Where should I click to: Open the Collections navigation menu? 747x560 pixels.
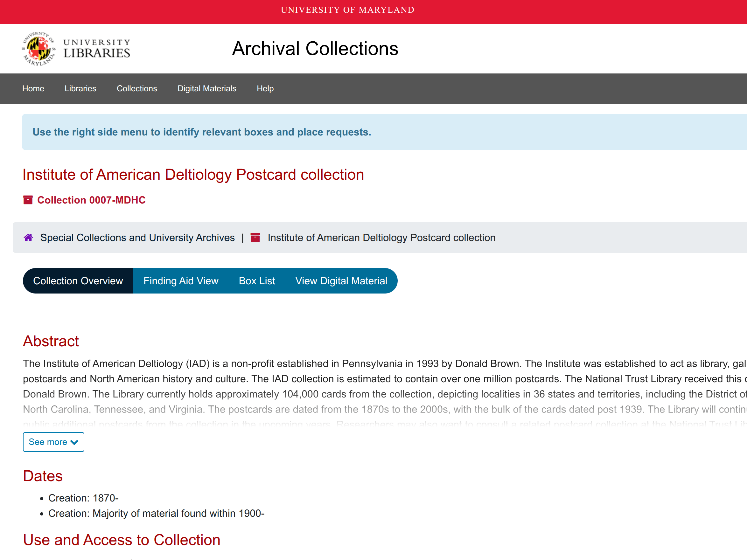pyautogui.click(x=137, y=88)
